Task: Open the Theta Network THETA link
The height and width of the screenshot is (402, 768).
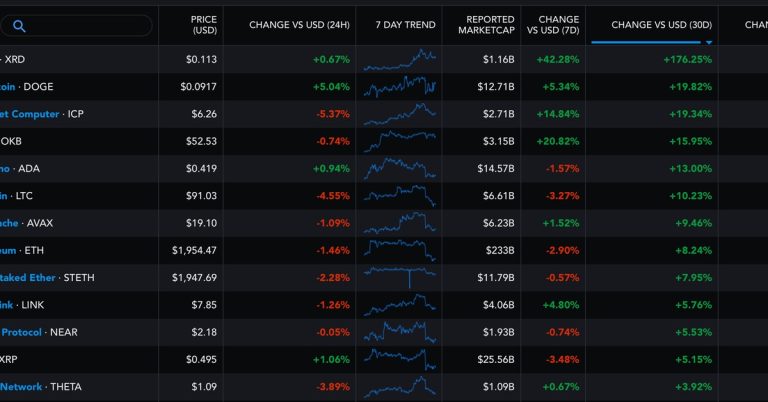Action: (x=22, y=386)
